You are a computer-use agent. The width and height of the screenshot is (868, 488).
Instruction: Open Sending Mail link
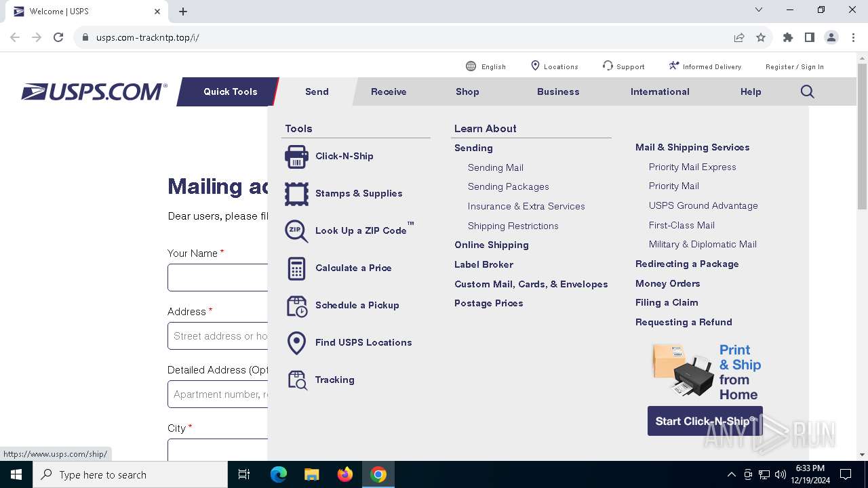click(496, 167)
